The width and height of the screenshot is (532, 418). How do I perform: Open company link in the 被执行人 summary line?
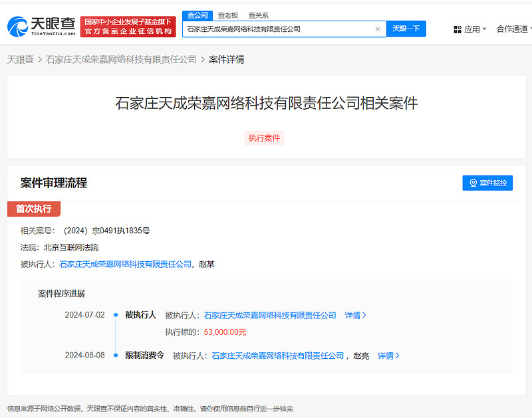pyautogui.click(x=125, y=264)
